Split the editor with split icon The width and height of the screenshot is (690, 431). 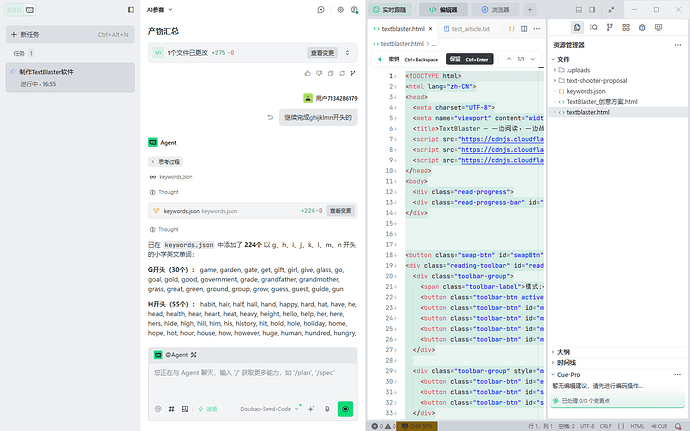pyautogui.click(x=524, y=29)
